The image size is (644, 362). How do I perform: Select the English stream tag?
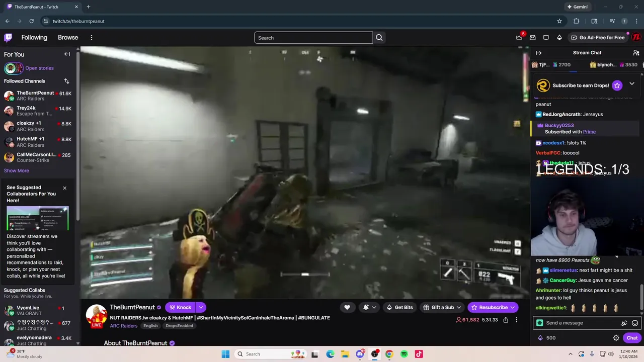click(x=150, y=326)
